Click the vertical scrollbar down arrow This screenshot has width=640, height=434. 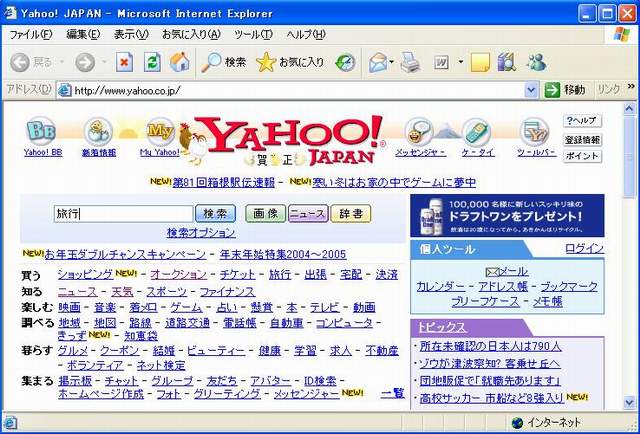629,402
